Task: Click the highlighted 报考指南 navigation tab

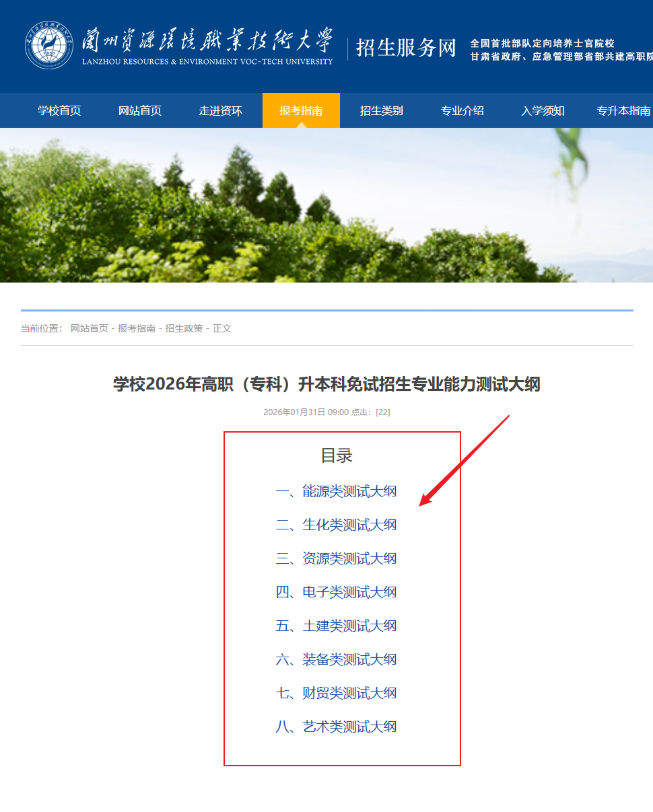Action: pos(301,111)
